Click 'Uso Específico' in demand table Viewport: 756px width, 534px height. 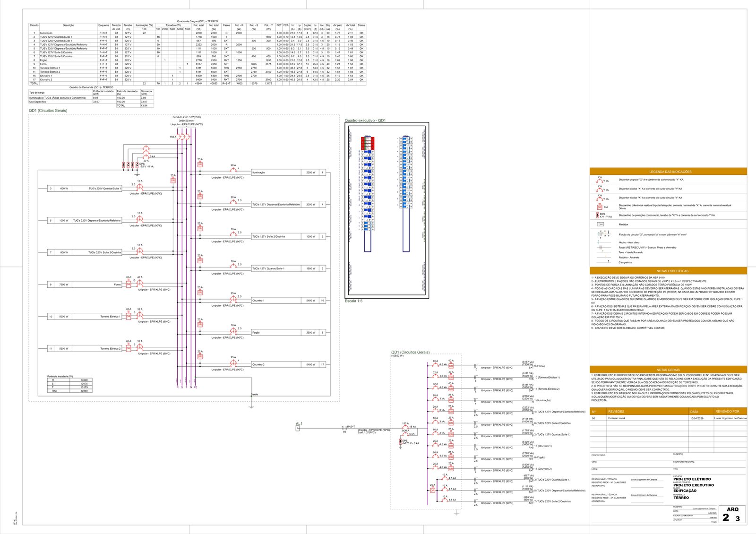(38, 102)
